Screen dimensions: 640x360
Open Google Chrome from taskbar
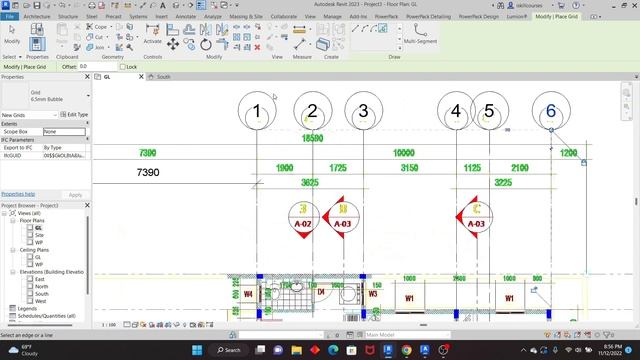pyautogui.click(x=406, y=350)
